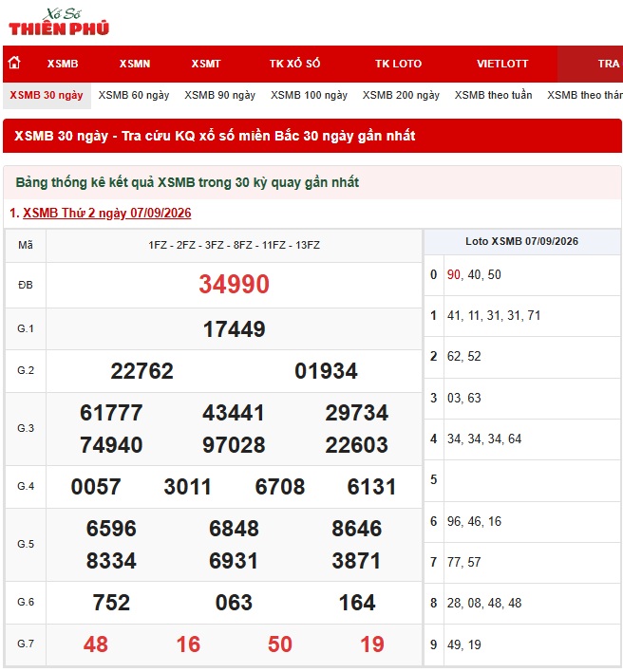Image resolution: width=623 pixels, height=672 pixels.
Task: Click the G.5 number 6931
Action: click(234, 561)
